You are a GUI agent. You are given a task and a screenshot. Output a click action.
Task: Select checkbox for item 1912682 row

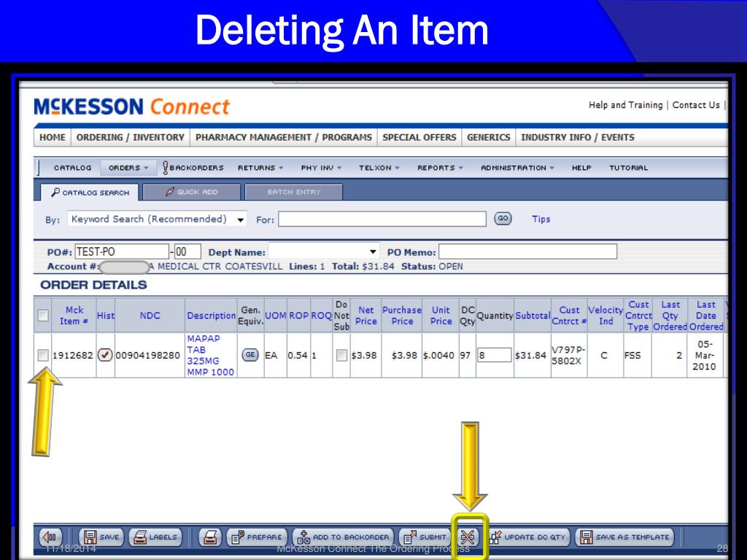click(x=43, y=355)
